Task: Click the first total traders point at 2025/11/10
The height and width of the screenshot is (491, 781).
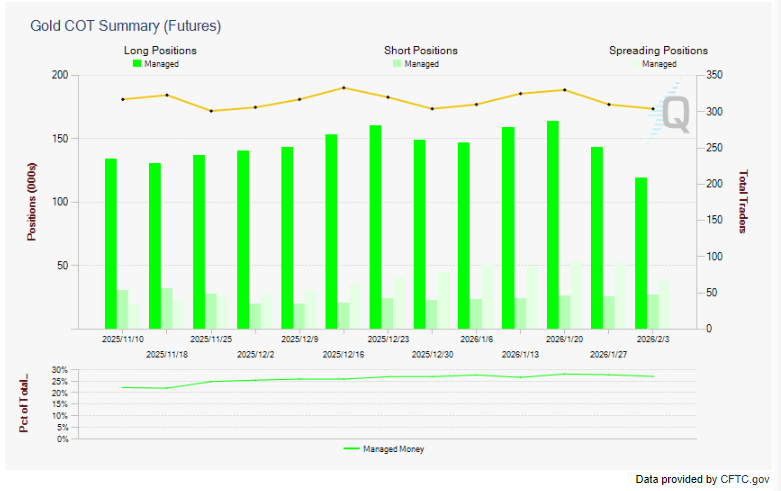Action: pyautogui.click(x=122, y=99)
